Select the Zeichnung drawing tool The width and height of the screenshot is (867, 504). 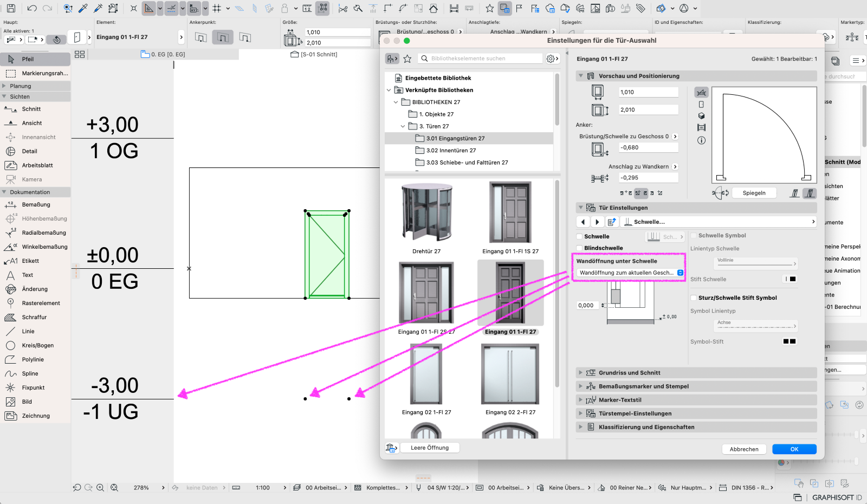click(x=35, y=416)
